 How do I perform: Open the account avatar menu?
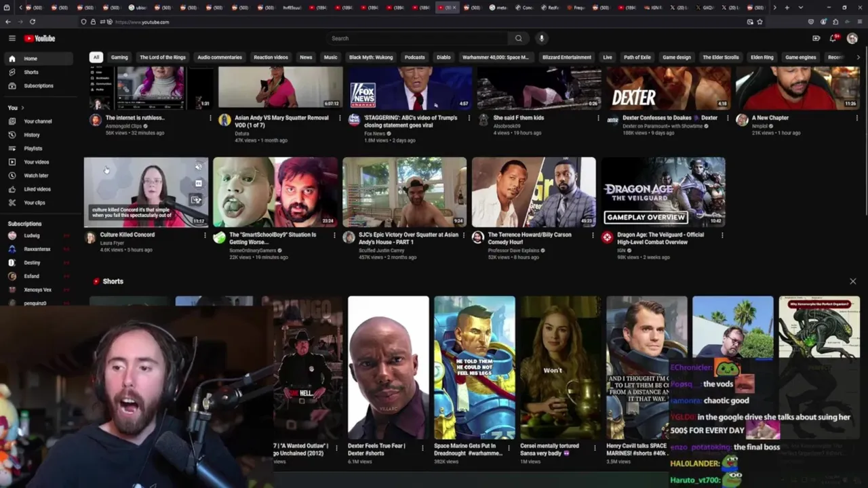[x=852, y=39]
